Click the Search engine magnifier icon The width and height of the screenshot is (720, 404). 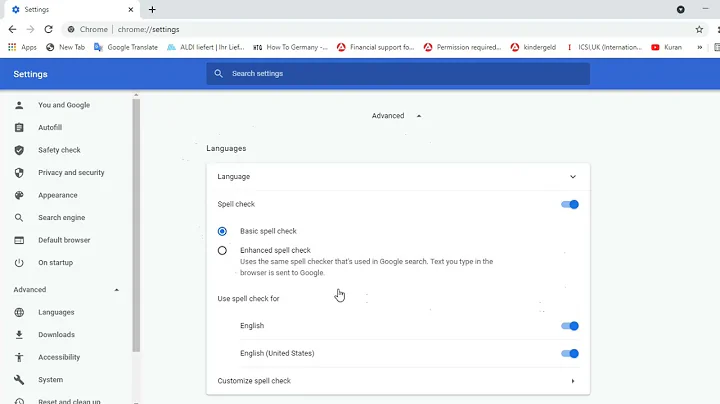point(19,218)
